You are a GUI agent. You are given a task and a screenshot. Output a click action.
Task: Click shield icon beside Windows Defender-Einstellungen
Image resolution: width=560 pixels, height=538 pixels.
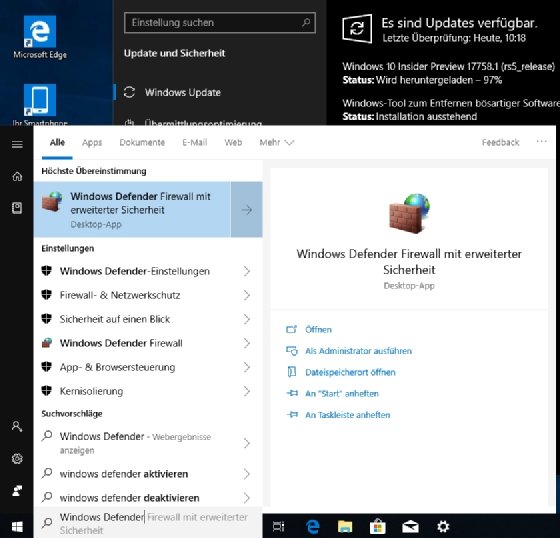pos(46,271)
